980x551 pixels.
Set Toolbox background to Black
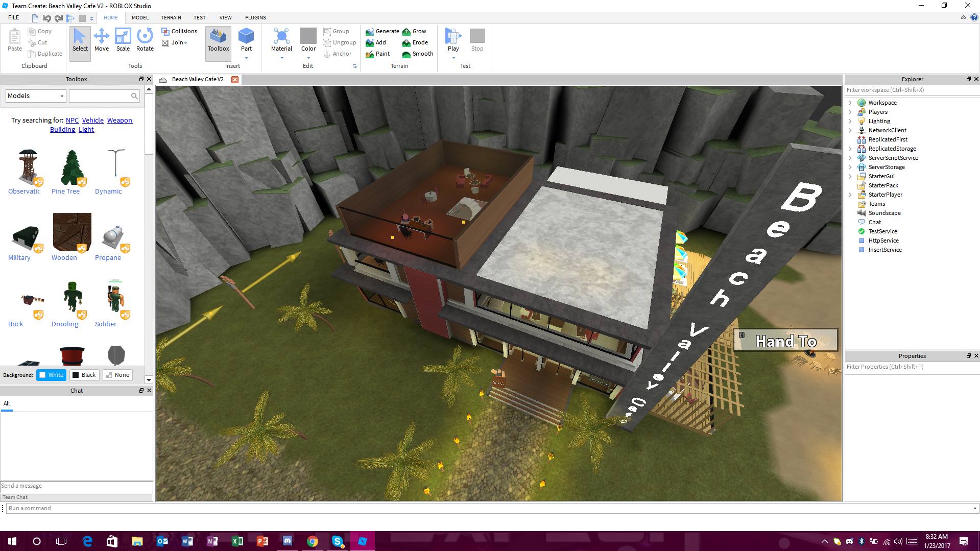pos(84,375)
